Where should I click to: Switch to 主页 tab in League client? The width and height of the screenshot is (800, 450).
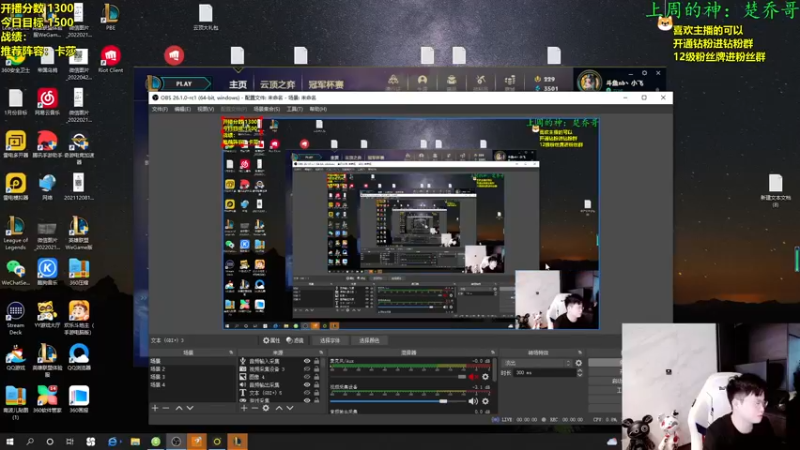[238, 84]
